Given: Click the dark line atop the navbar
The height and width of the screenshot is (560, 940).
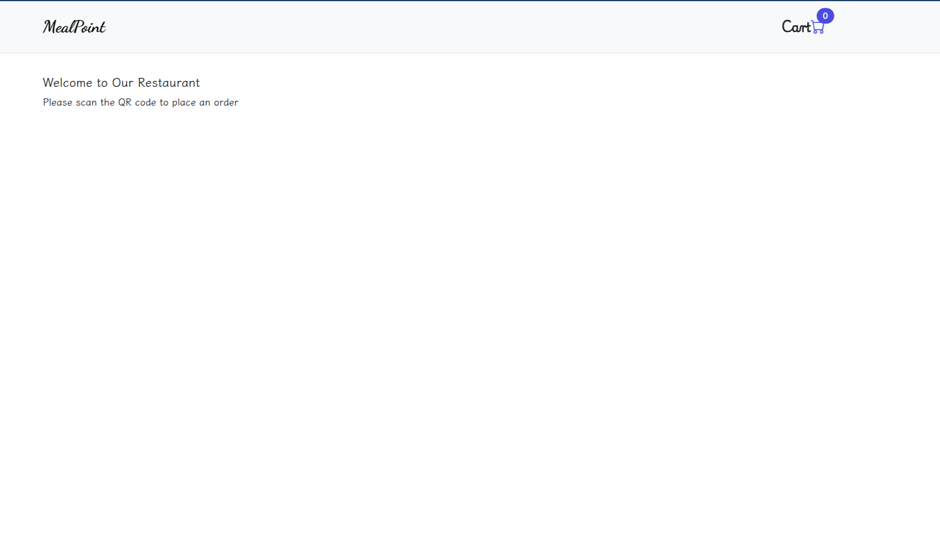Looking at the screenshot, I should (x=470, y=1).
